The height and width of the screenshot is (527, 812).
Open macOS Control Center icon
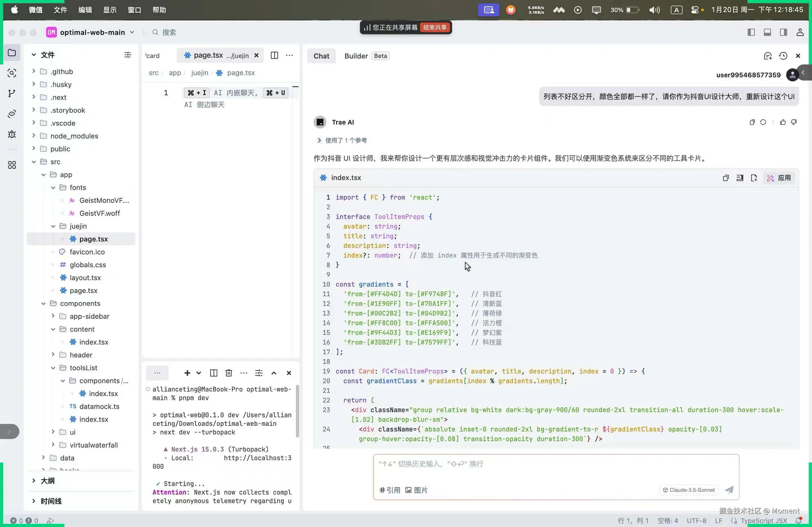coord(695,10)
